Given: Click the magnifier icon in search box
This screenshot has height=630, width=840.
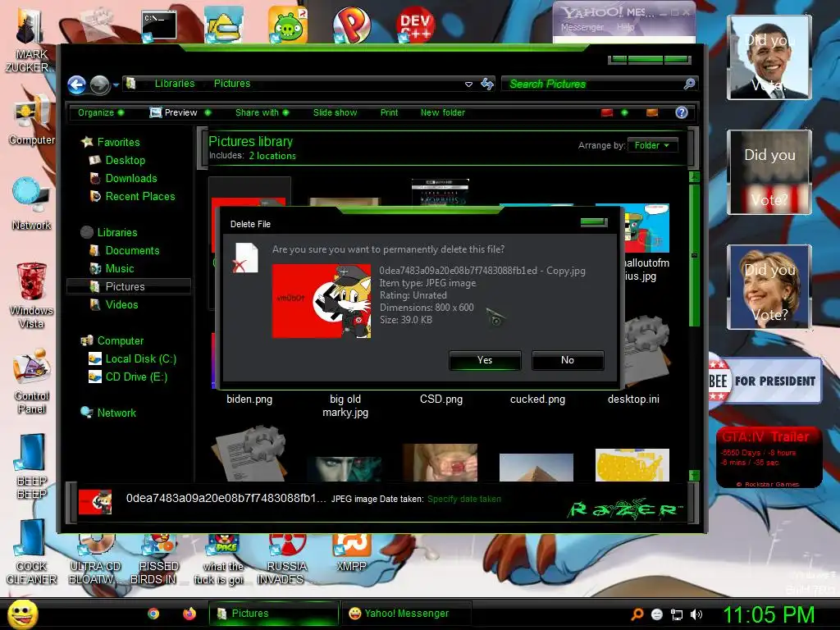Looking at the screenshot, I should pyautogui.click(x=689, y=84).
